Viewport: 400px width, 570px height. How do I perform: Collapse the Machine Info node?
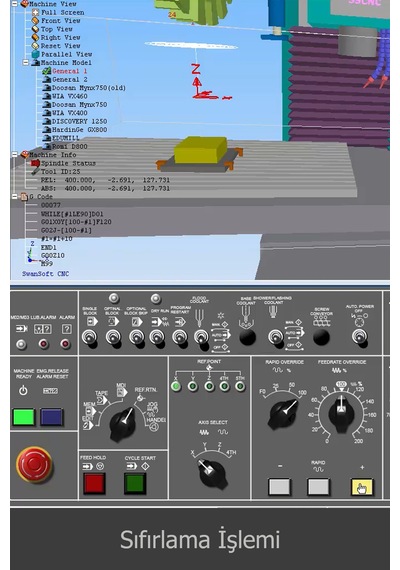click(15, 154)
